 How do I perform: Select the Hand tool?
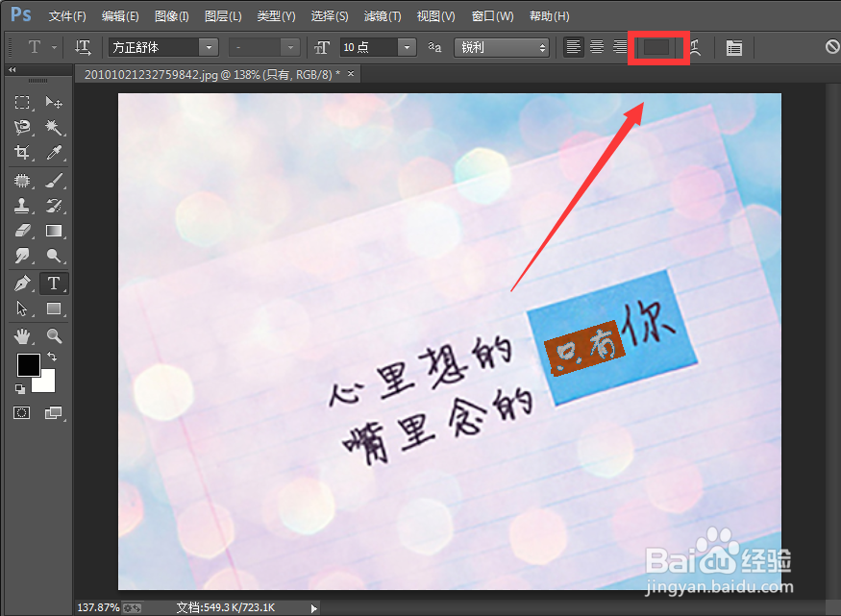coord(22,336)
